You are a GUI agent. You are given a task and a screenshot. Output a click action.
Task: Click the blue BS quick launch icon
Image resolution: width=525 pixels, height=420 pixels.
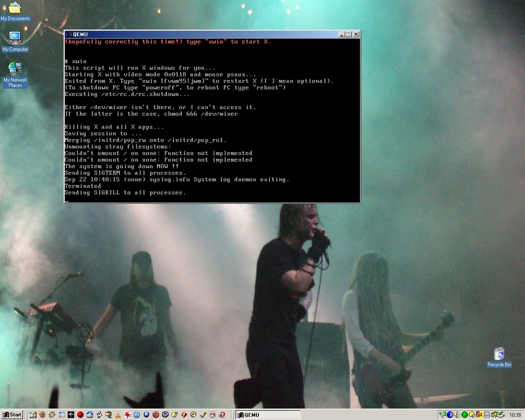pos(137,415)
